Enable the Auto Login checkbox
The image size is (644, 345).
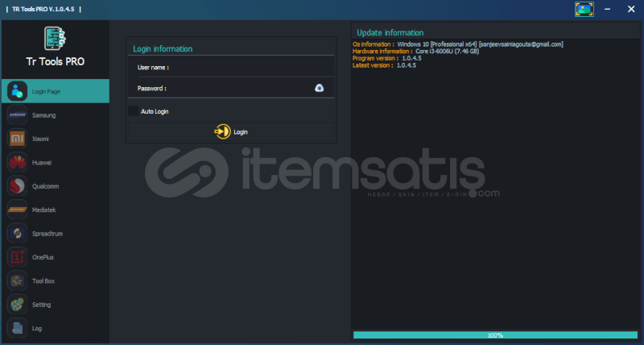(x=133, y=111)
